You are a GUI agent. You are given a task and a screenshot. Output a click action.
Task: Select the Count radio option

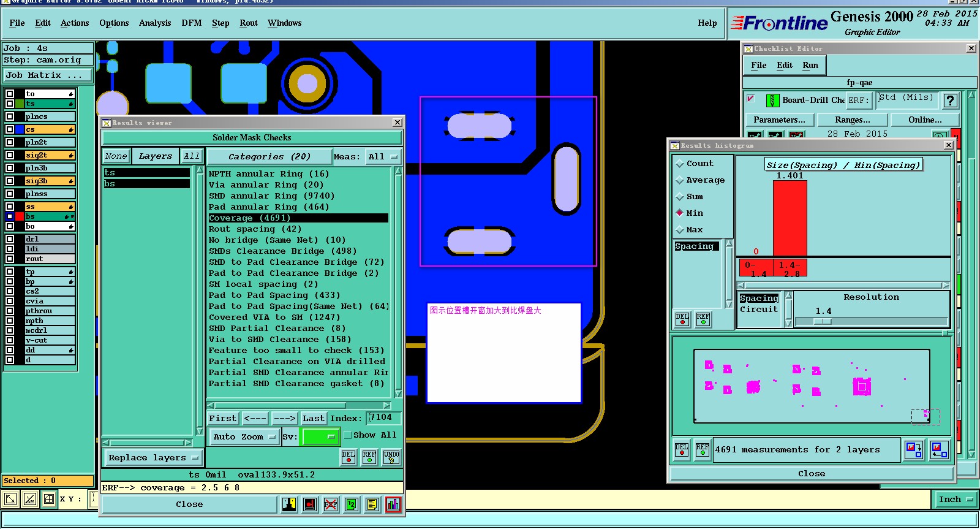pyautogui.click(x=679, y=164)
